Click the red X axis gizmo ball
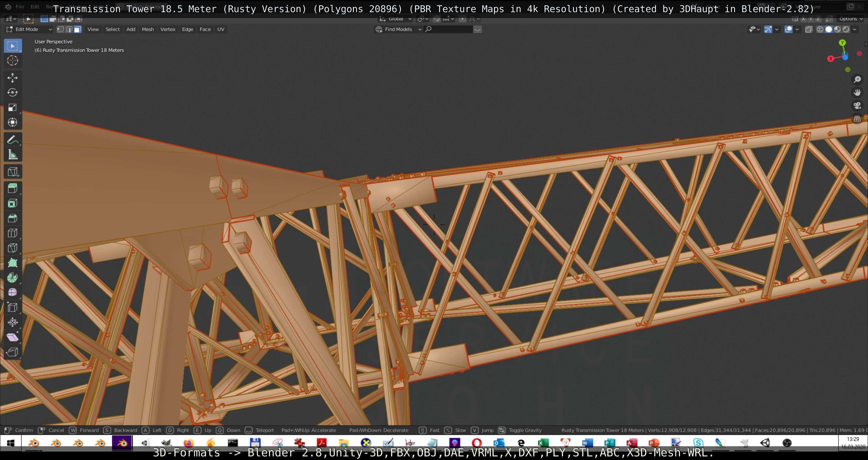 pyautogui.click(x=831, y=59)
